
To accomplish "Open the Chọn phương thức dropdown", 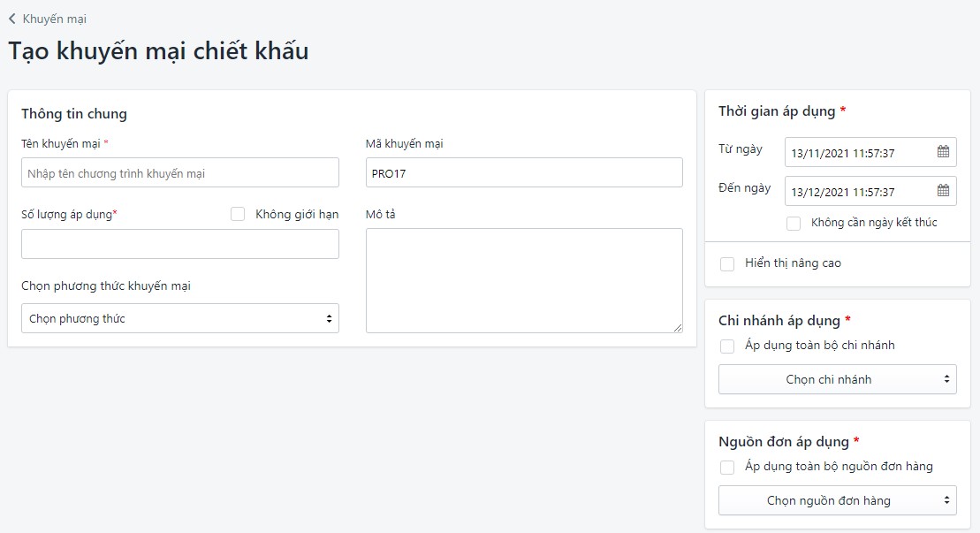I will tap(180, 318).
